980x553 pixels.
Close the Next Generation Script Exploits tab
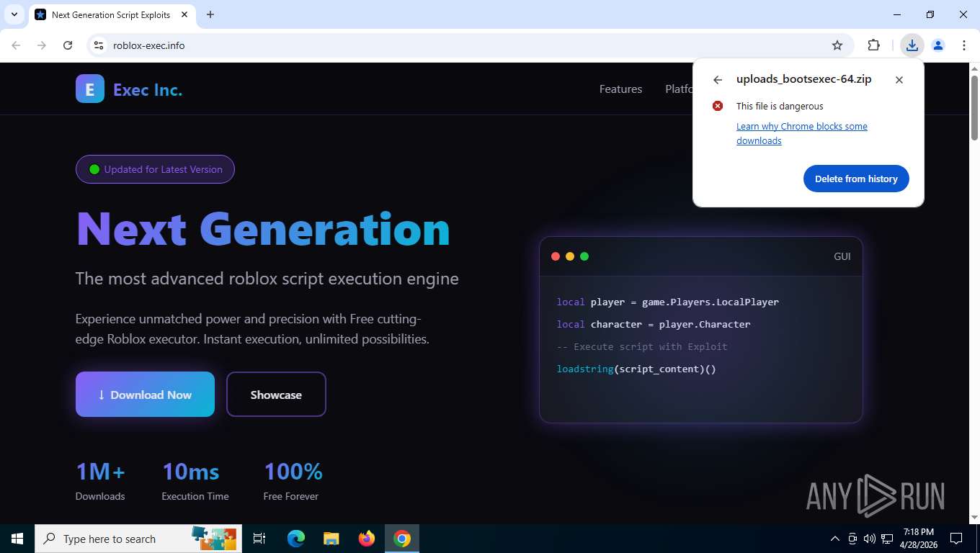pos(184,14)
